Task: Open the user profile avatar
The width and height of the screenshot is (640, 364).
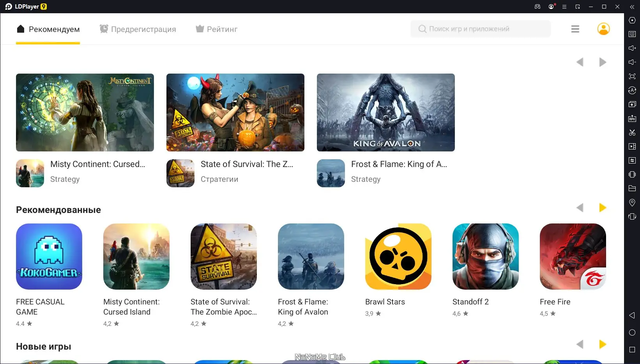Action: point(603,29)
